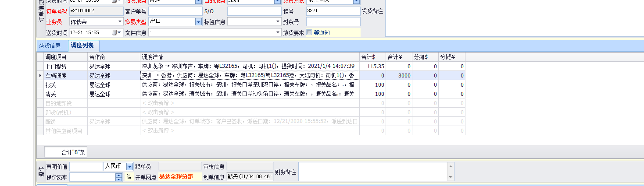Select the 调度列表 tab

pyautogui.click(x=82, y=46)
